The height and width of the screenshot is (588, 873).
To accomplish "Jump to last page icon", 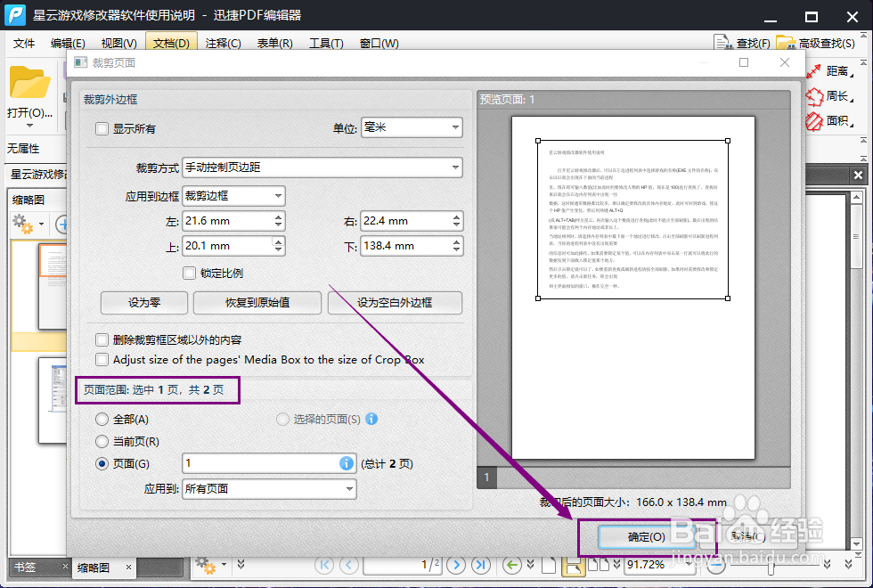I will 481,565.
